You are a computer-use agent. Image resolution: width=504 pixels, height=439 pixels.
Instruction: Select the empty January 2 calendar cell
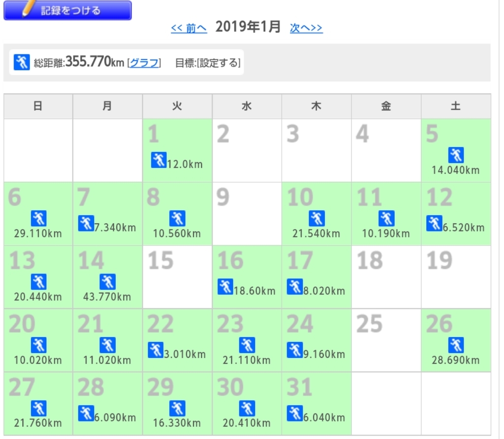[247, 150]
